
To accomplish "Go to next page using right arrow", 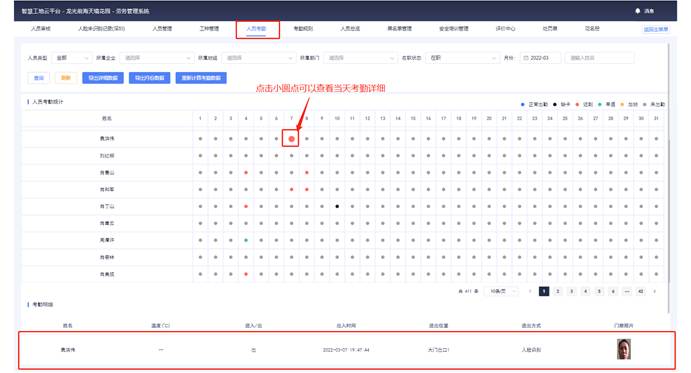I will (x=654, y=291).
